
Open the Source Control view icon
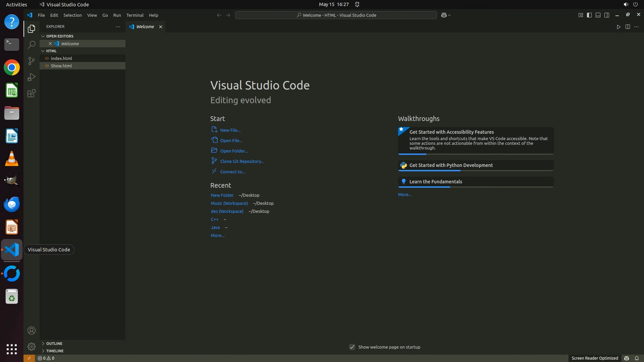32,61
